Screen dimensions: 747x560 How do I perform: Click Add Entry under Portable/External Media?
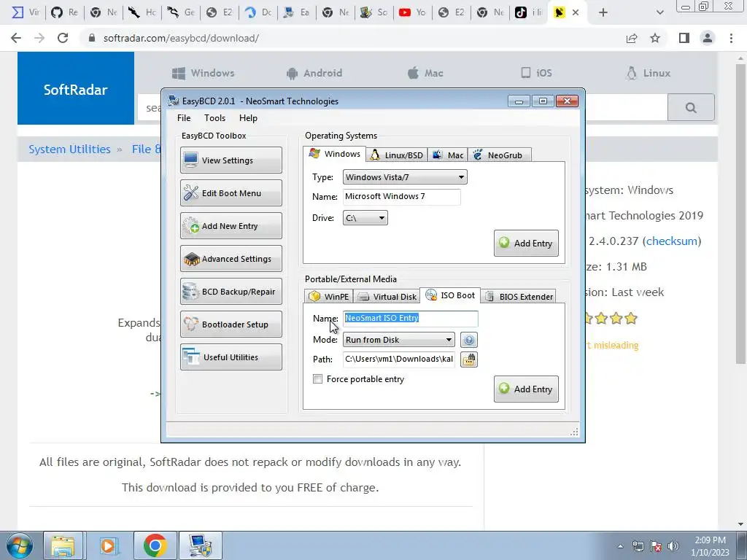(526, 389)
